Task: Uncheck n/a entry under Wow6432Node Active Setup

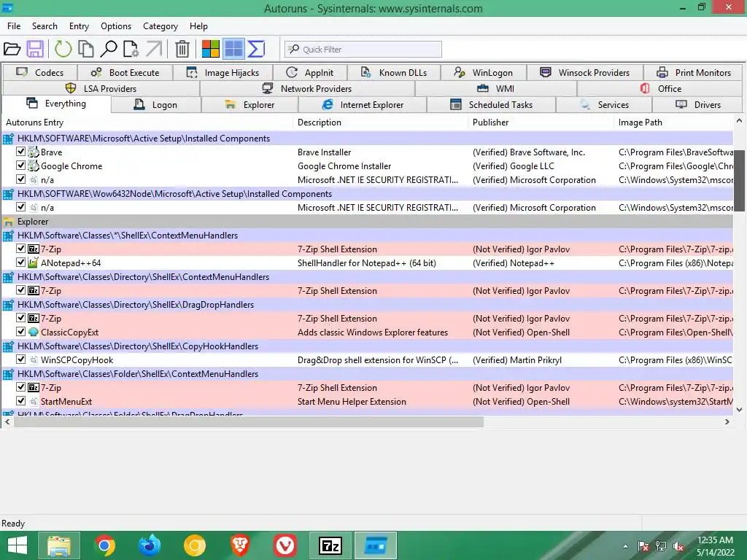Action: 20,207
